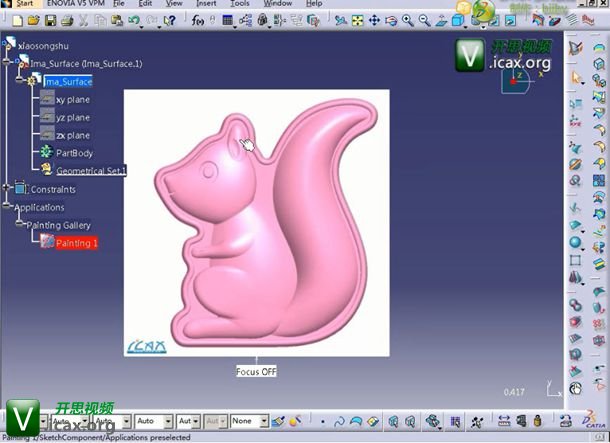Viewport: 610px width, 443px height.
Task: Select Geometrical Set.1 in the tree
Action: [x=91, y=171]
